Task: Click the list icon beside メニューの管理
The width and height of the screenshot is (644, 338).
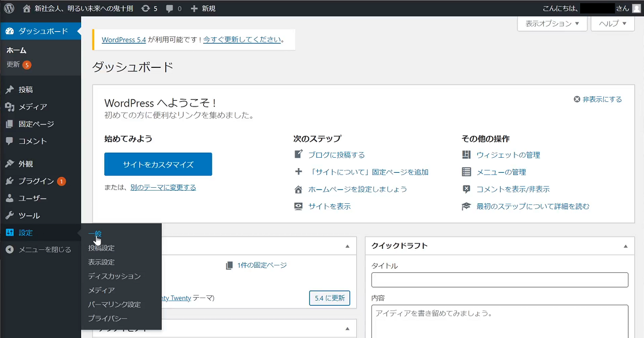Action: pyautogui.click(x=466, y=172)
